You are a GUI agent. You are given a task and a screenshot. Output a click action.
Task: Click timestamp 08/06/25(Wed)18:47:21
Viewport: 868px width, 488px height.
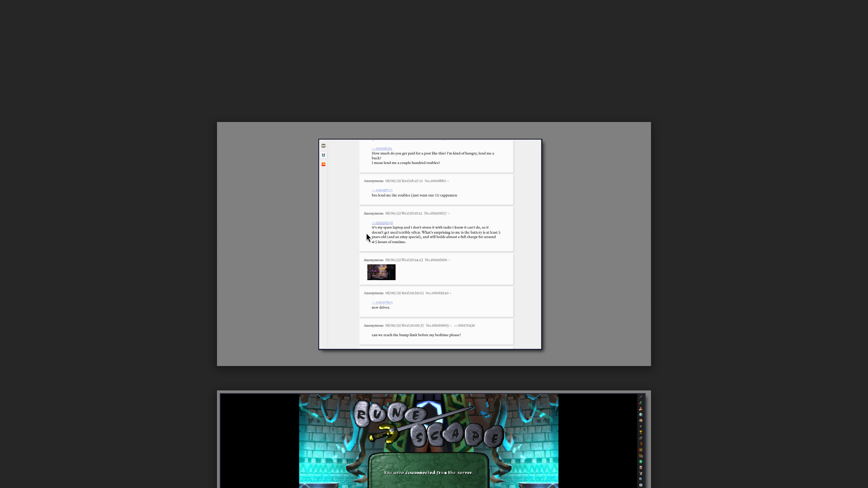tap(404, 181)
